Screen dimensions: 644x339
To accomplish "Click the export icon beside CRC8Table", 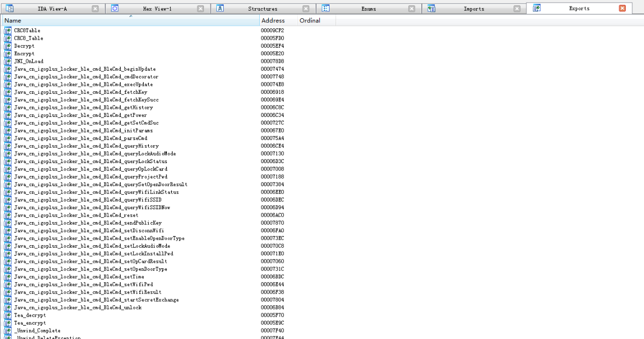I will (x=8, y=31).
